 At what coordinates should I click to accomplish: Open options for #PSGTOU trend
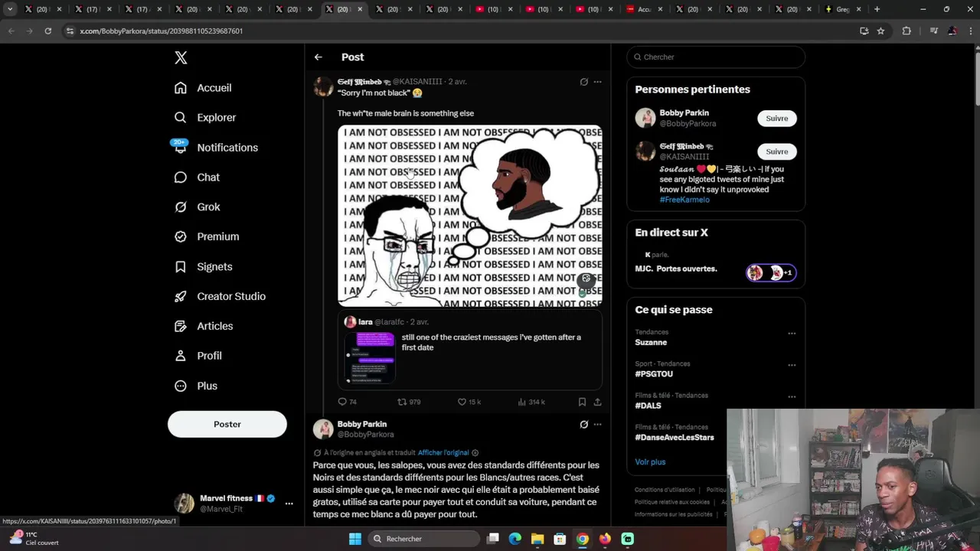(x=792, y=365)
